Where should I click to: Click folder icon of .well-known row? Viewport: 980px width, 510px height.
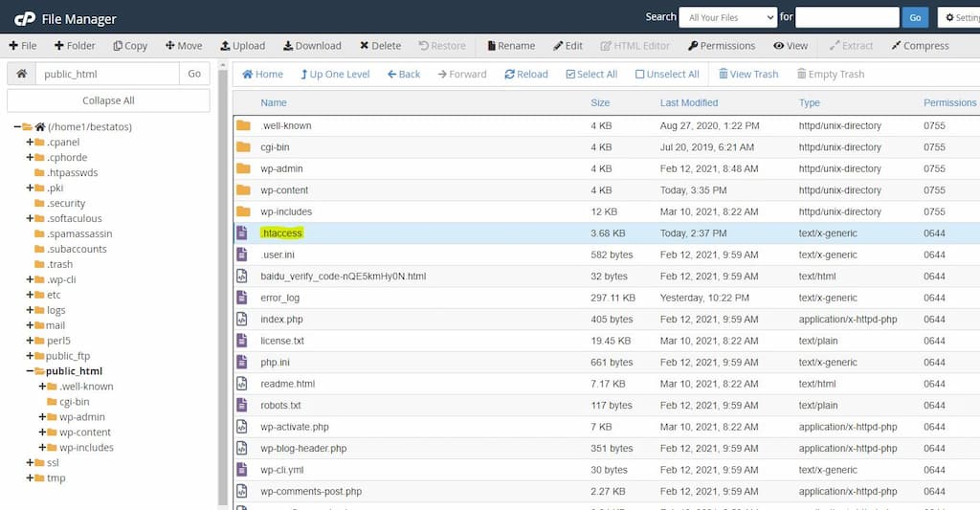(243, 125)
